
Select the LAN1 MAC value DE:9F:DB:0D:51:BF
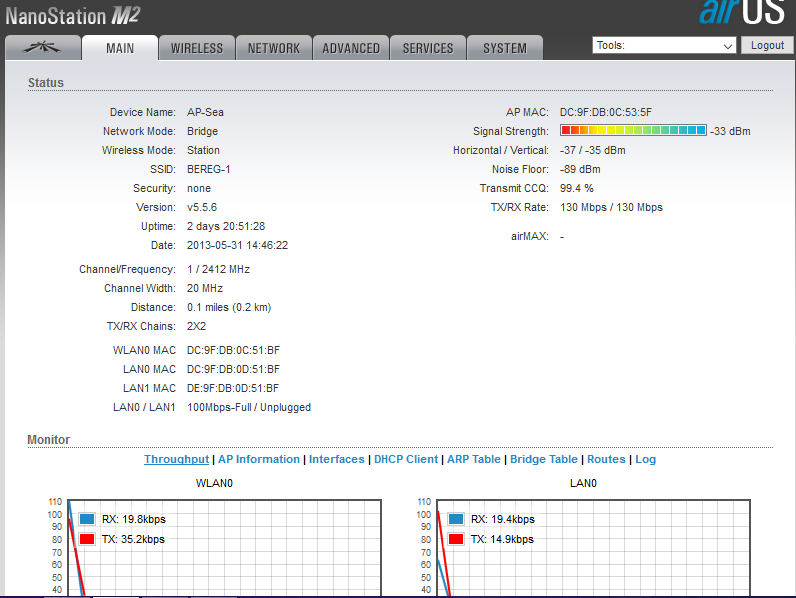pyautogui.click(x=233, y=388)
